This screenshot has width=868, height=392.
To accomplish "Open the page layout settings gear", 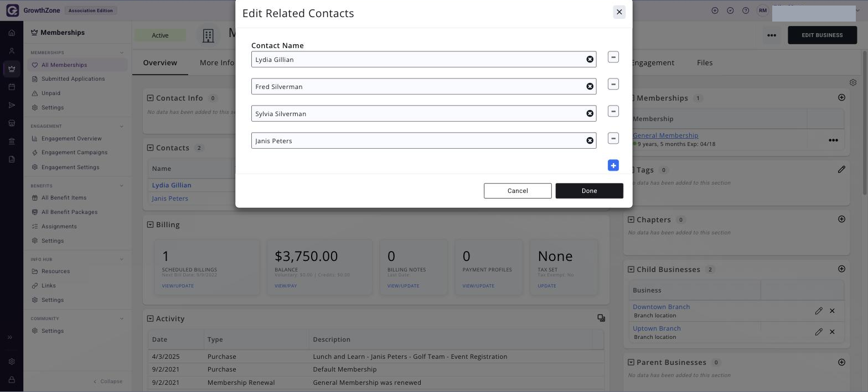I will [853, 82].
